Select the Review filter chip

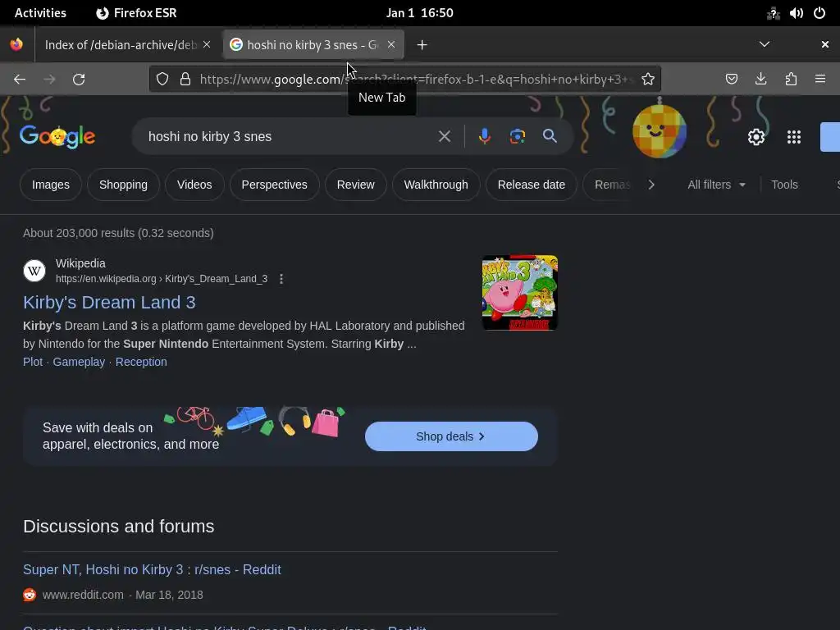click(x=356, y=185)
